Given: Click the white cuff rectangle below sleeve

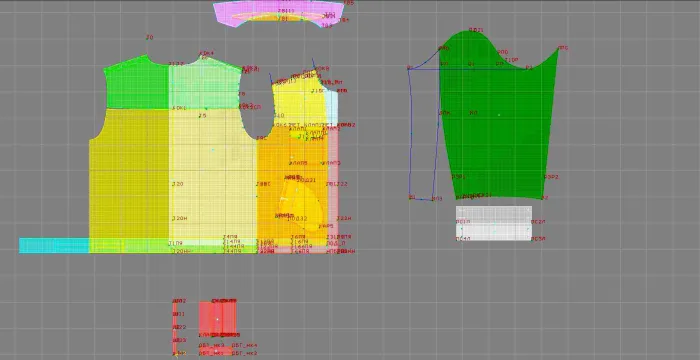Looking at the screenshot, I should click(494, 223).
